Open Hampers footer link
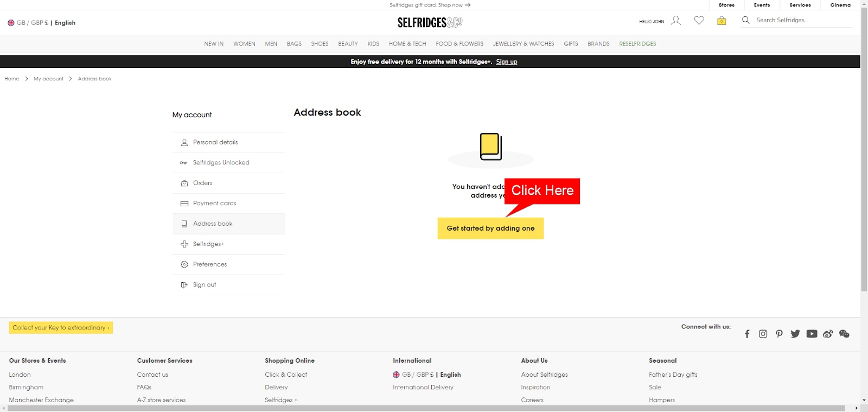 click(x=662, y=400)
